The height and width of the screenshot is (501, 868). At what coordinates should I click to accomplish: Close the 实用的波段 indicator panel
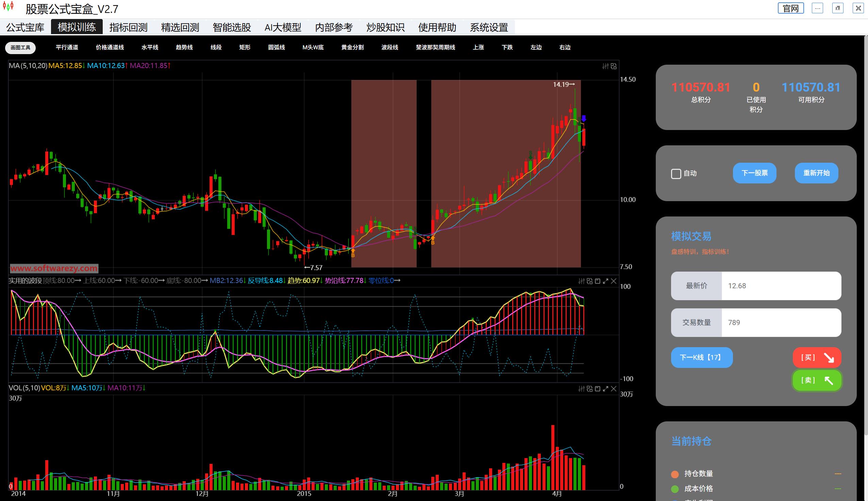pyautogui.click(x=614, y=281)
